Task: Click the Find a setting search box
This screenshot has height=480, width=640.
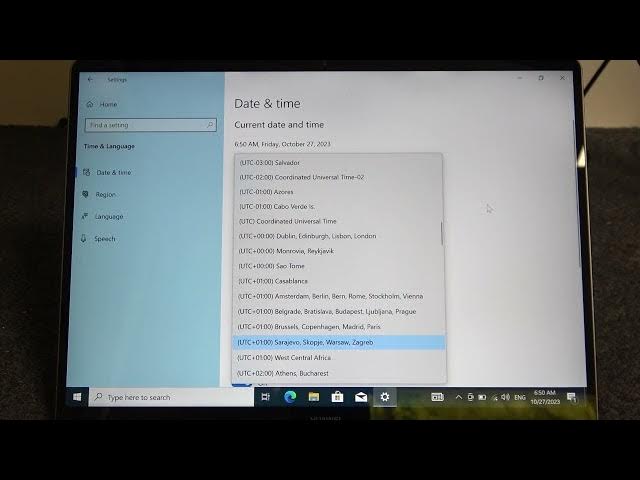Action: coord(151,125)
